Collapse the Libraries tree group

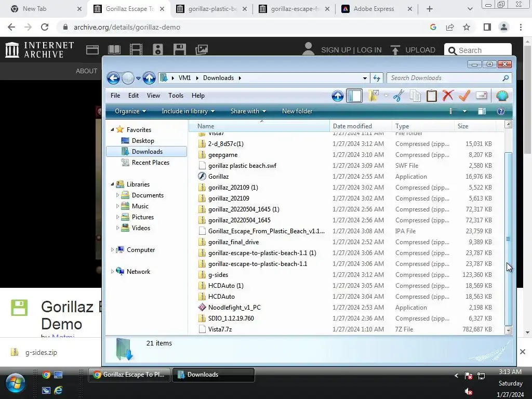pos(112,184)
